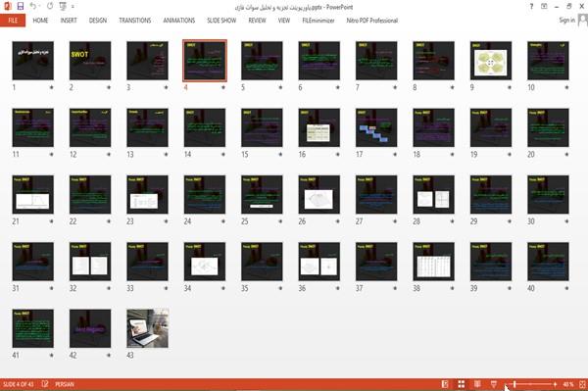This screenshot has width=588, height=391.
Task: Click Slide Sorter view icon in status bar
Action: [x=462, y=384]
